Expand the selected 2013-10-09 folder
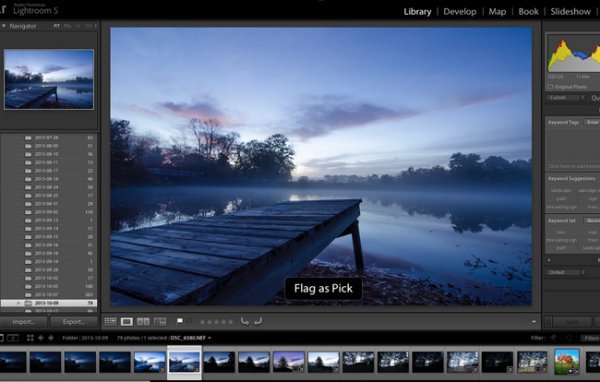This screenshot has height=382, width=600. coord(18,303)
